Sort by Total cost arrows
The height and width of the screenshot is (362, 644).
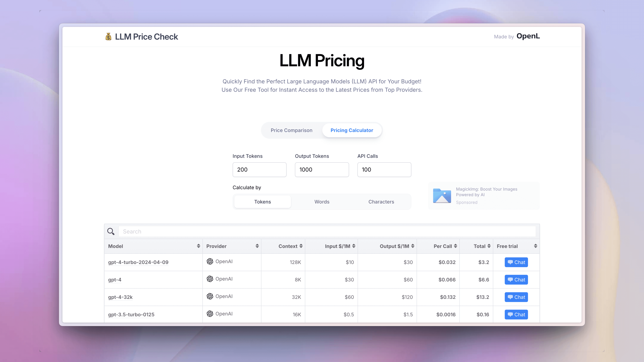(489, 246)
